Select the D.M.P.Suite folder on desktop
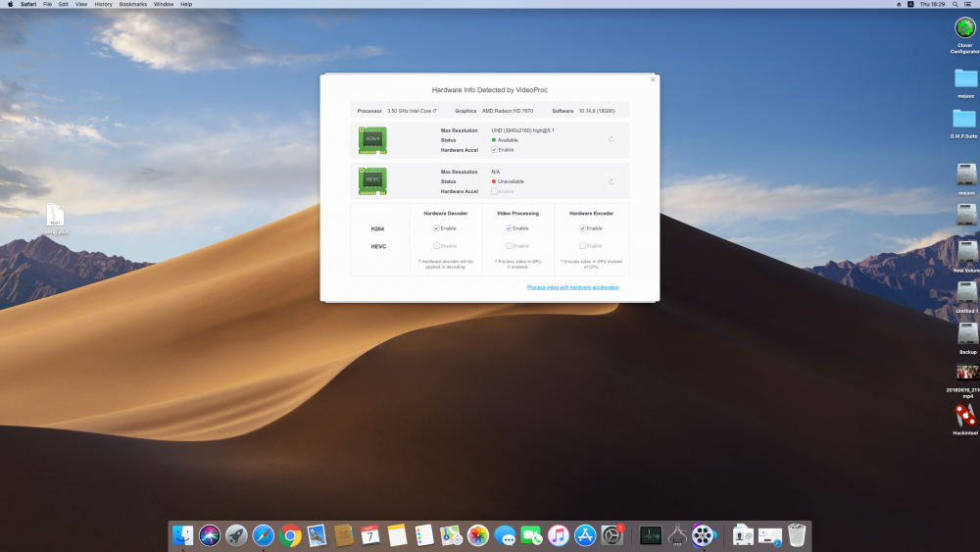Image resolution: width=980 pixels, height=552 pixels. 964,119
